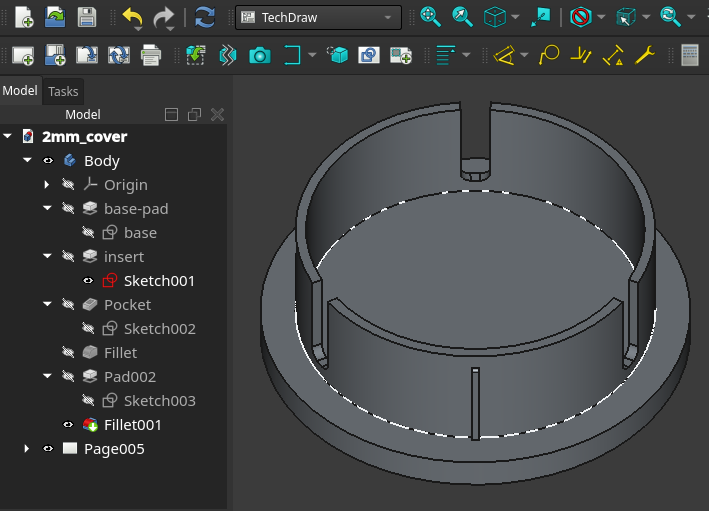
Task: Open the spreadsheet view icon
Action: 690,55
